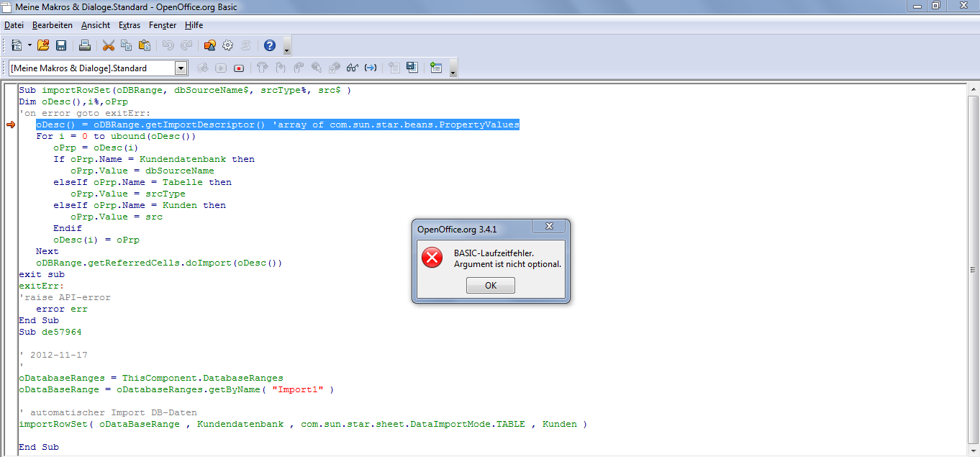Image resolution: width=980 pixels, height=457 pixels.
Task: Click the Paste clipboard icon
Action: [144, 45]
